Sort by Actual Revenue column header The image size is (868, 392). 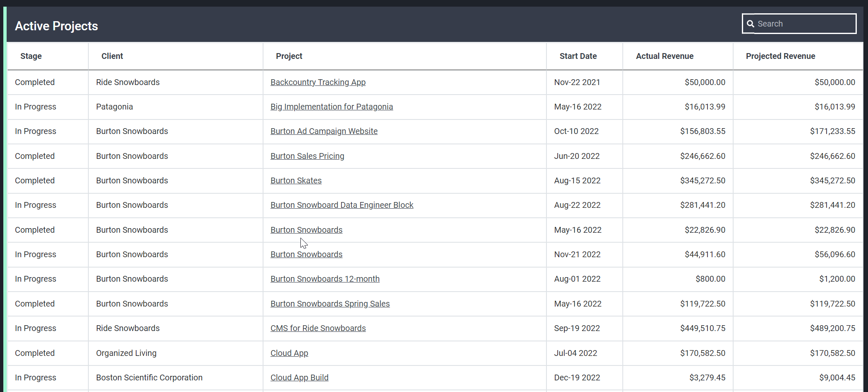[x=665, y=56]
